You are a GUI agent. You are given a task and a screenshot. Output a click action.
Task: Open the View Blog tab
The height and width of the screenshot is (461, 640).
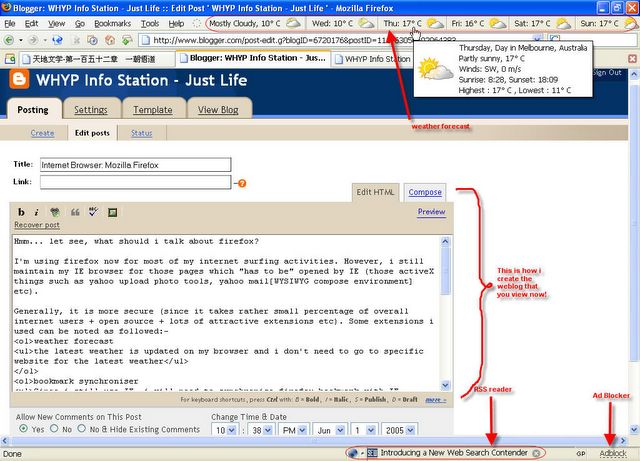click(x=218, y=109)
